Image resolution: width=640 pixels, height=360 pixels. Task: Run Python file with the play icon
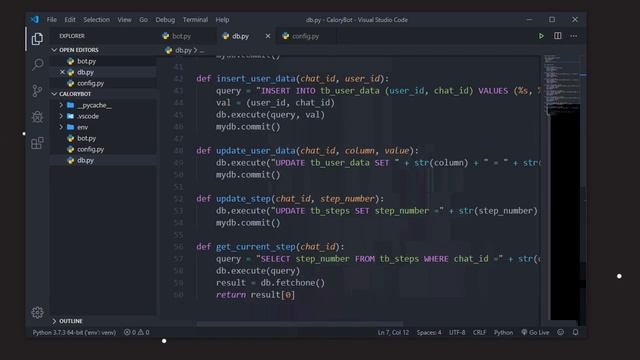click(541, 36)
